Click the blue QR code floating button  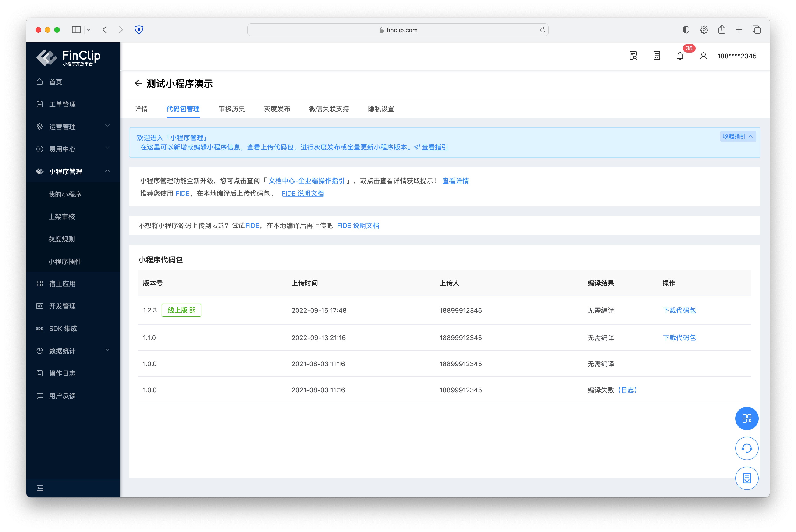coord(746,418)
